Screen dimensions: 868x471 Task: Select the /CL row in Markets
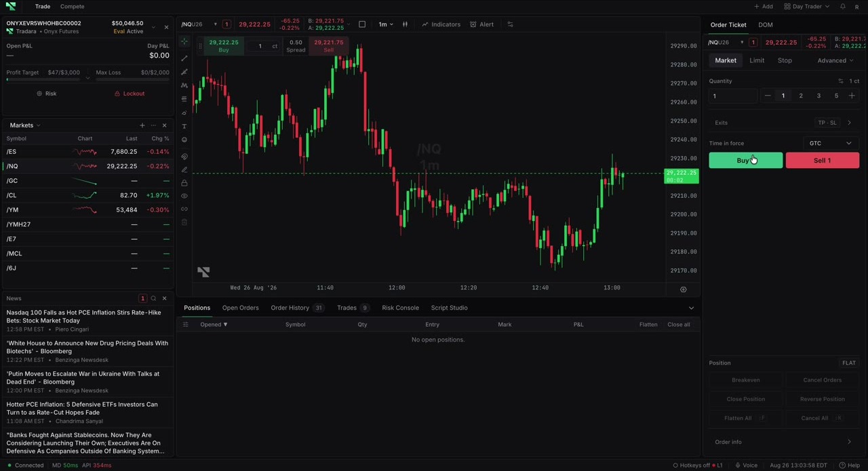[x=87, y=195]
